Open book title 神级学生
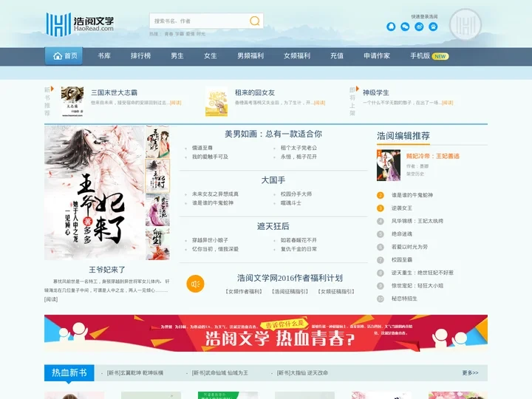This screenshot has width=532, height=399. click(x=375, y=92)
